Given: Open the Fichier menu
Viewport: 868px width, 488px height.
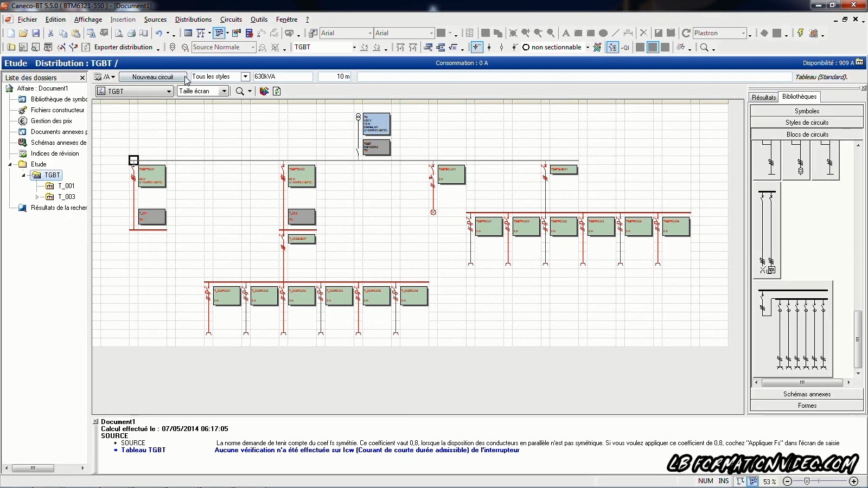Looking at the screenshot, I should (x=27, y=20).
